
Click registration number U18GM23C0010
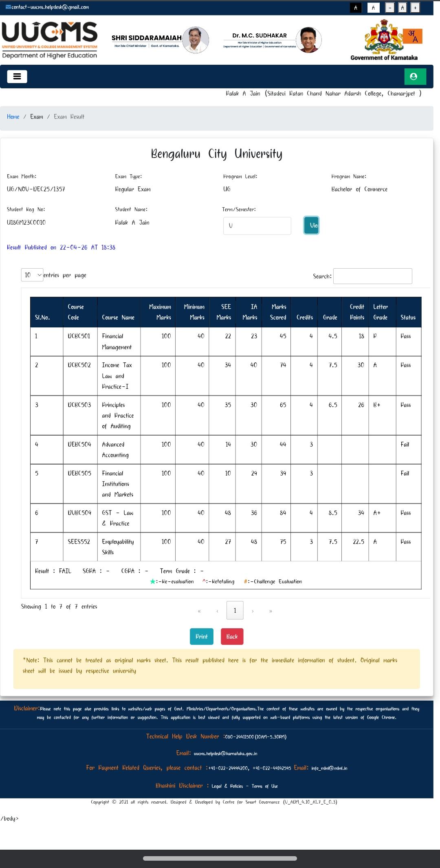tap(26, 222)
